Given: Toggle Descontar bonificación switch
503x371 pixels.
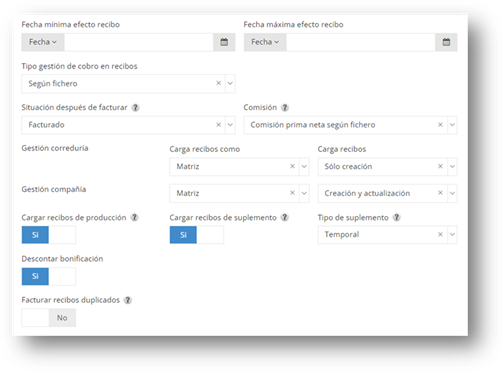Looking at the screenshot, I should [x=49, y=276].
